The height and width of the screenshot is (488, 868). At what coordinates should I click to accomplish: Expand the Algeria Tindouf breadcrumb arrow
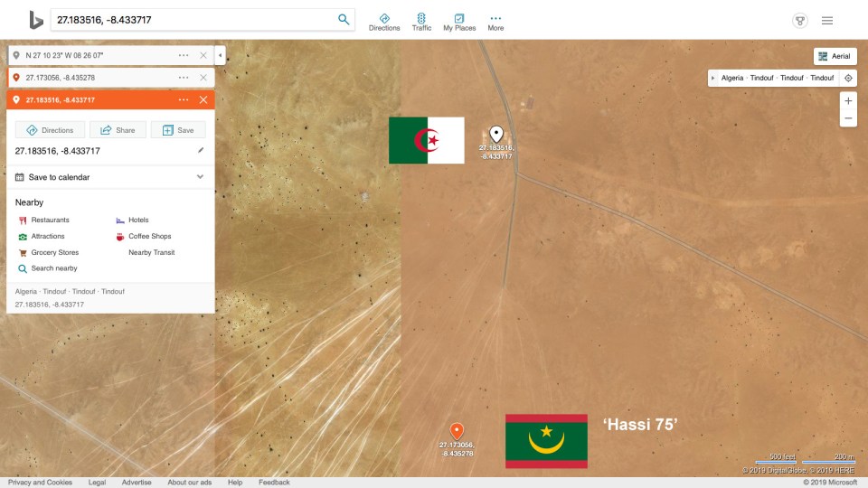[x=714, y=78]
